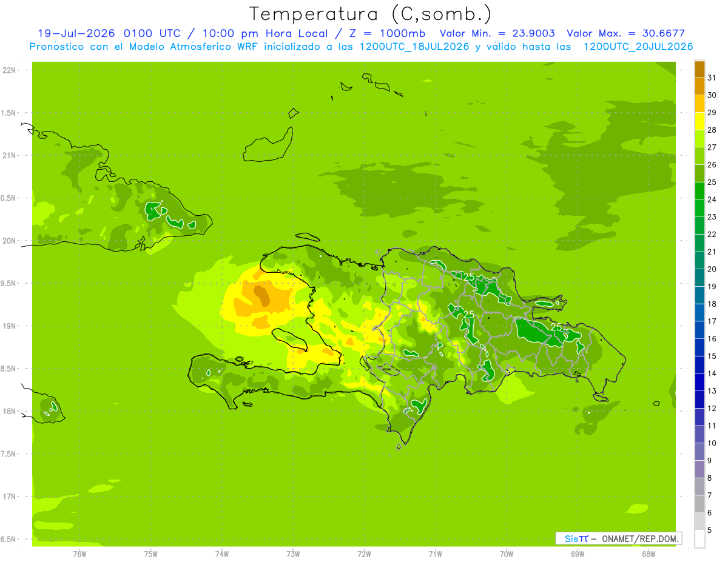Click the "71W" longitude label
The height and width of the screenshot is (562, 728).
tap(435, 554)
